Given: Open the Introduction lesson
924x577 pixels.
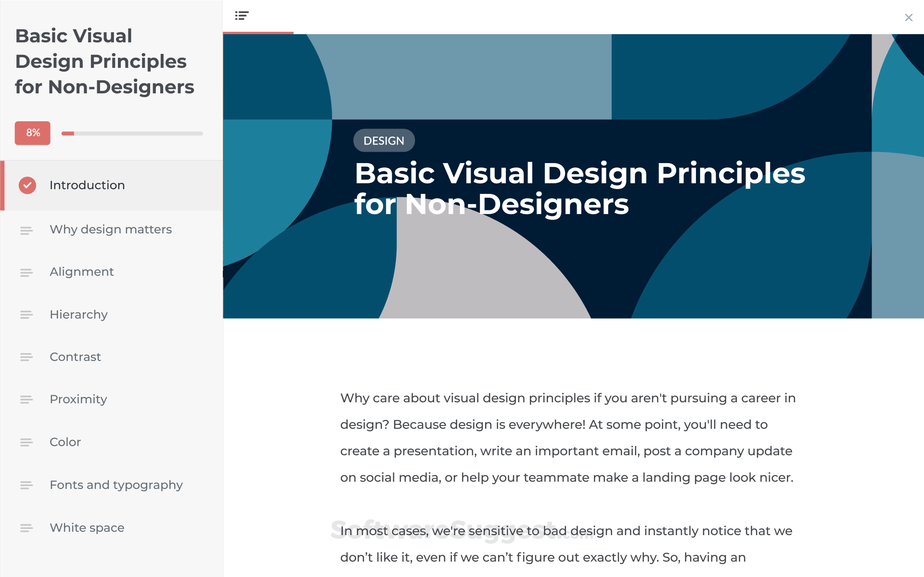Looking at the screenshot, I should [87, 185].
